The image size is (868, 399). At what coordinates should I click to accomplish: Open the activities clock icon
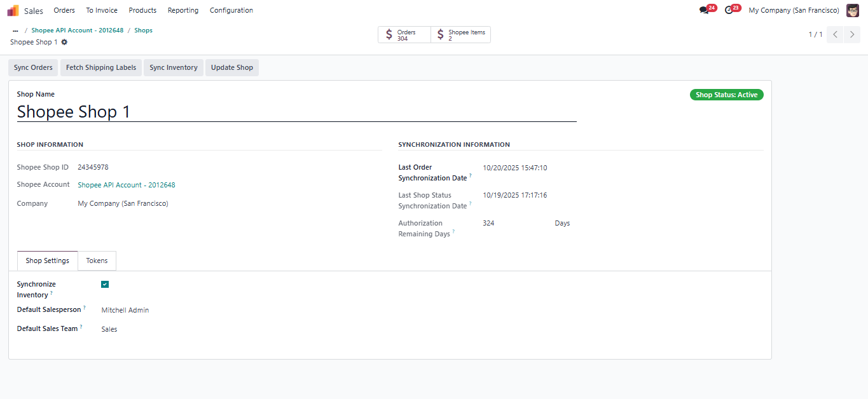click(x=729, y=10)
